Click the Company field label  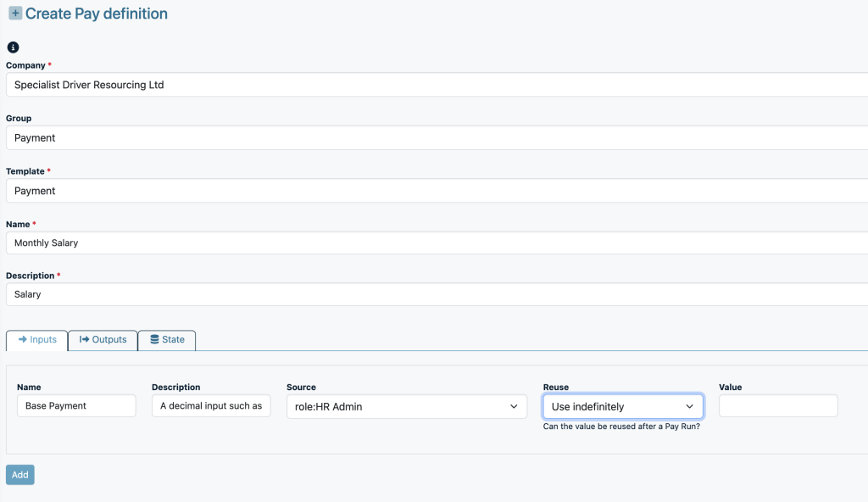[25, 65]
